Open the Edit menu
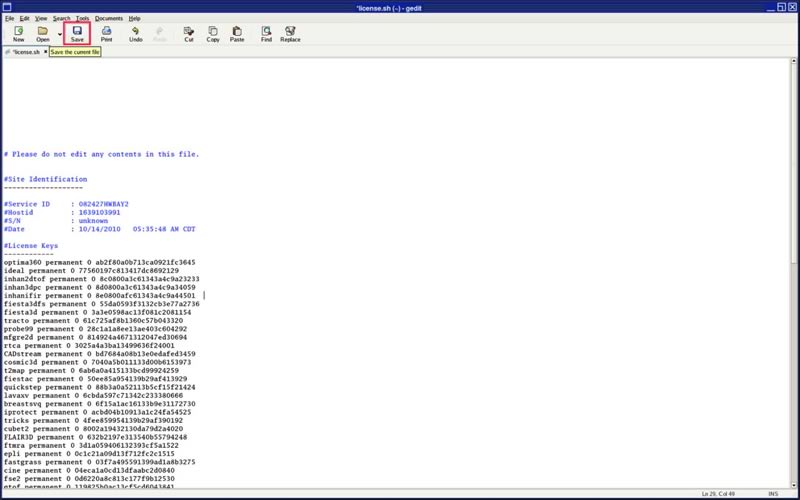The width and height of the screenshot is (800, 500). click(x=24, y=18)
